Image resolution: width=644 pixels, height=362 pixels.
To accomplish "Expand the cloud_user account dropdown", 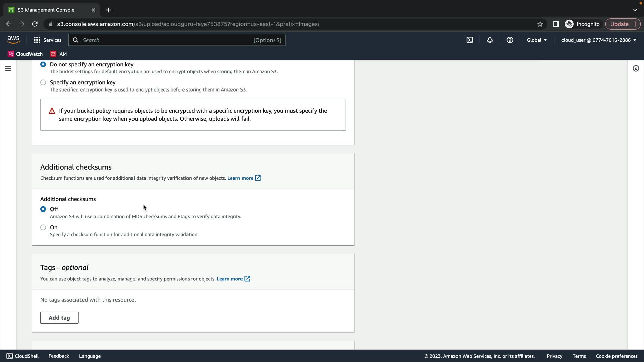I will [x=599, y=40].
